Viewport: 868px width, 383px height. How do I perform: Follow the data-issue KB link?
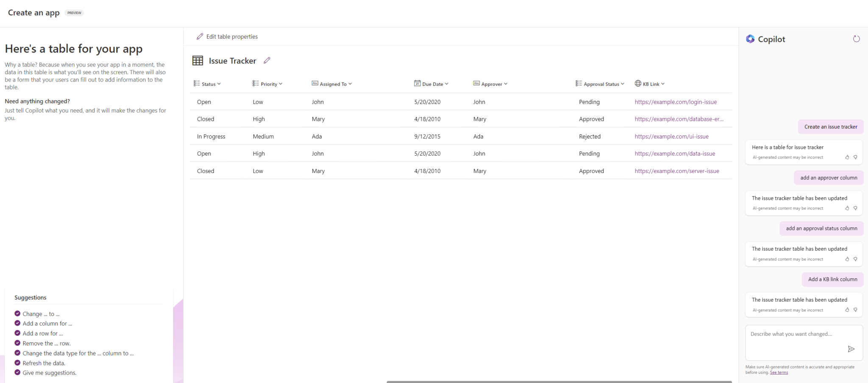675,154
